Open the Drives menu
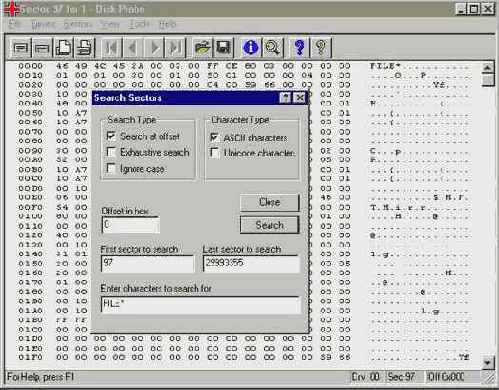 pyautogui.click(x=43, y=24)
